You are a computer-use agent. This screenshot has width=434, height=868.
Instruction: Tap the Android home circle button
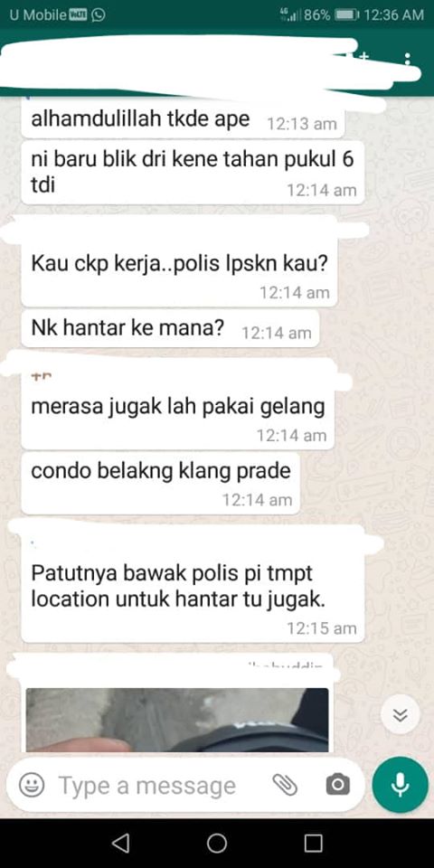click(217, 843)
